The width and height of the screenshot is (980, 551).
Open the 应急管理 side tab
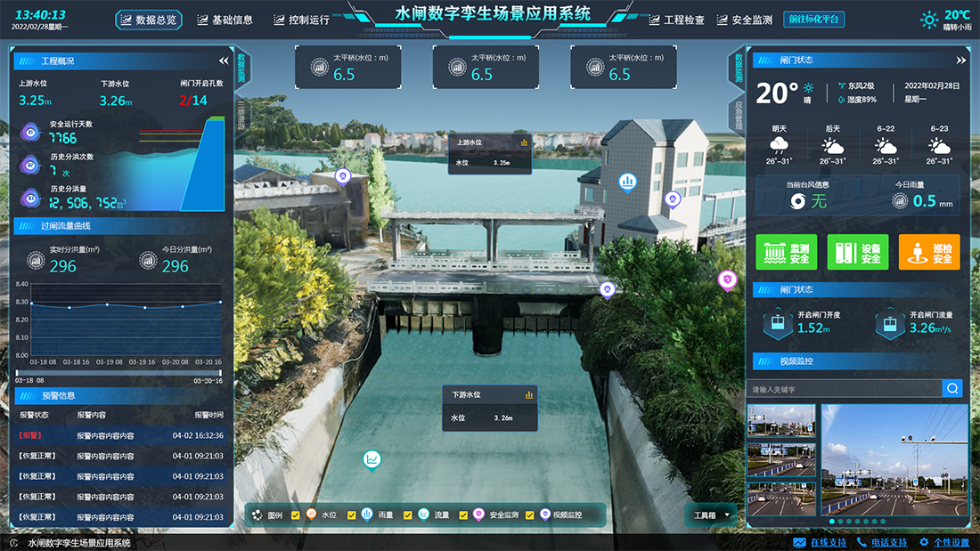(x=737, y=115)
